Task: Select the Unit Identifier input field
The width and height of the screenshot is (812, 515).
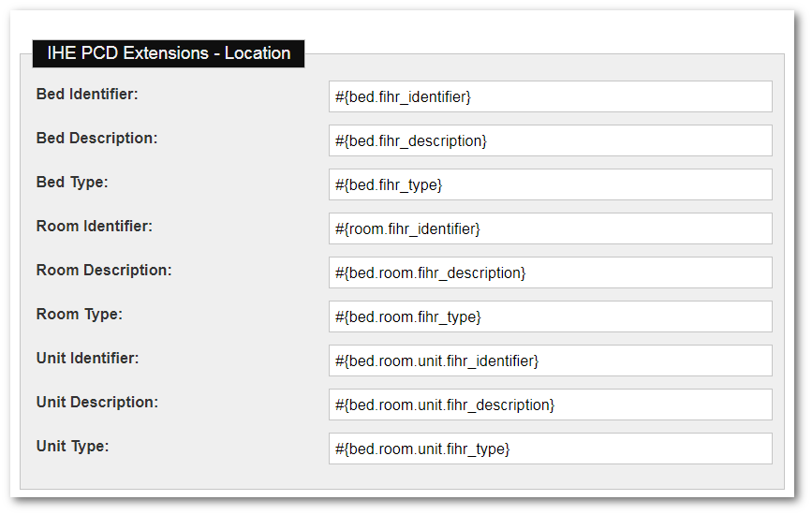Action: click(x=550, y=360)
